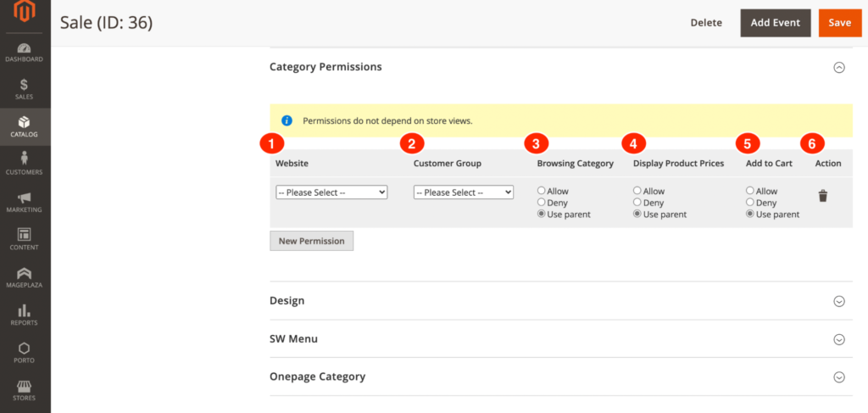Viewport: 868px width, 413px height.
Task: Click the Category Permissions heading
Action: [x=325, y=66]
